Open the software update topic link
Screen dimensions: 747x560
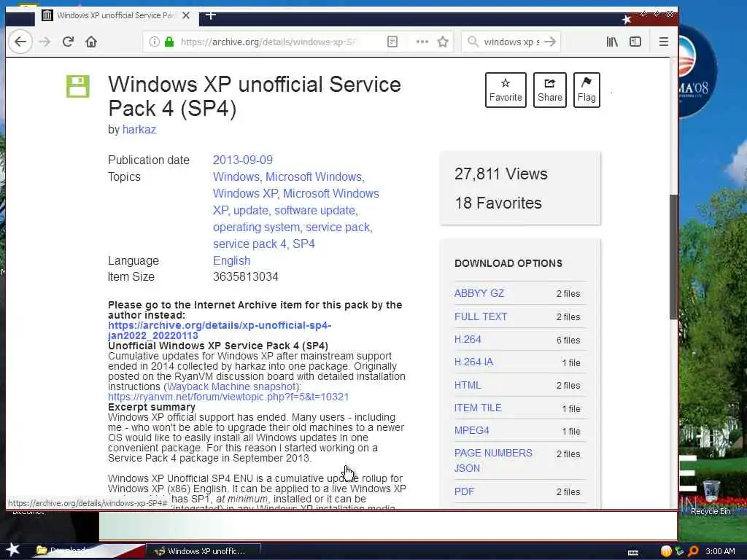pyautogui.click(x=316, y=211)
